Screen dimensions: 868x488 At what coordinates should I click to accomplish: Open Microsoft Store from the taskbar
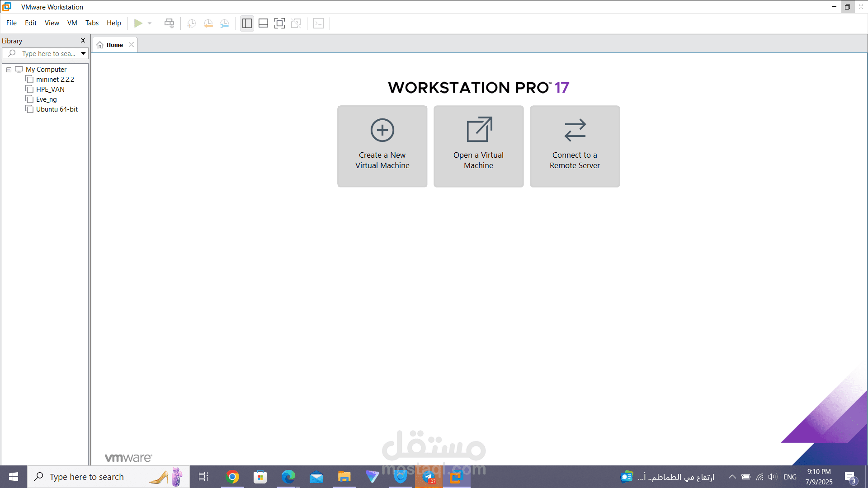tap(260, 477)
